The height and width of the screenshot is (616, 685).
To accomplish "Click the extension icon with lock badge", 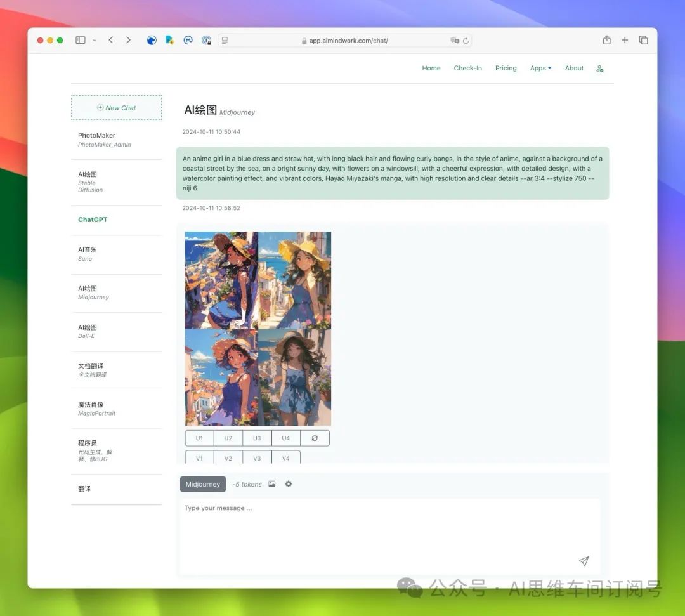I will 206,40.
